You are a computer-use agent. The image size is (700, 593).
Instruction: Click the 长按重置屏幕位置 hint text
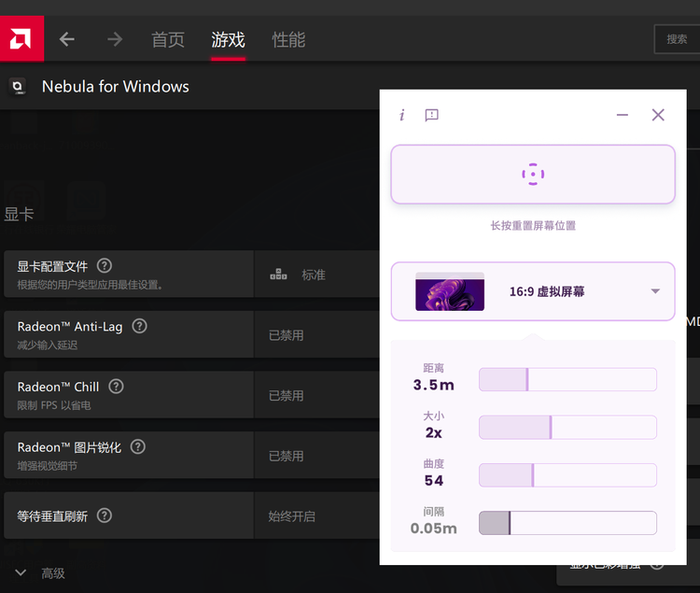coord(533,225)
